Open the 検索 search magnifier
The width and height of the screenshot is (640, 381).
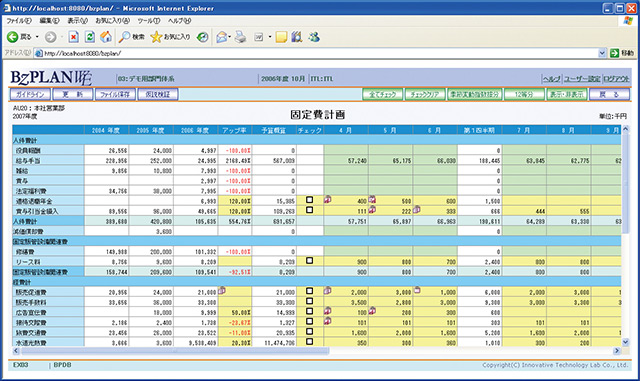[x=124, y=37]
